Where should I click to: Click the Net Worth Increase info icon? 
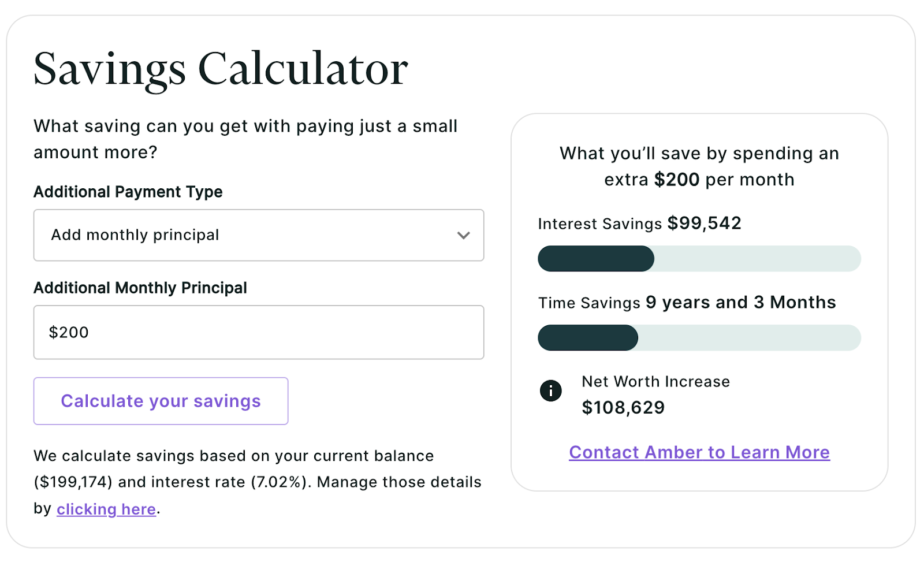(x=550, y=391)
